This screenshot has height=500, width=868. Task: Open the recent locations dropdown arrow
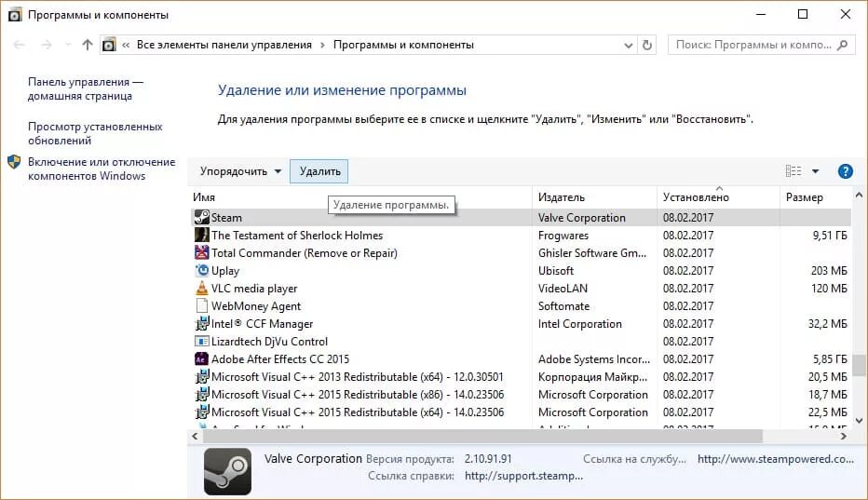coord(68,45)
